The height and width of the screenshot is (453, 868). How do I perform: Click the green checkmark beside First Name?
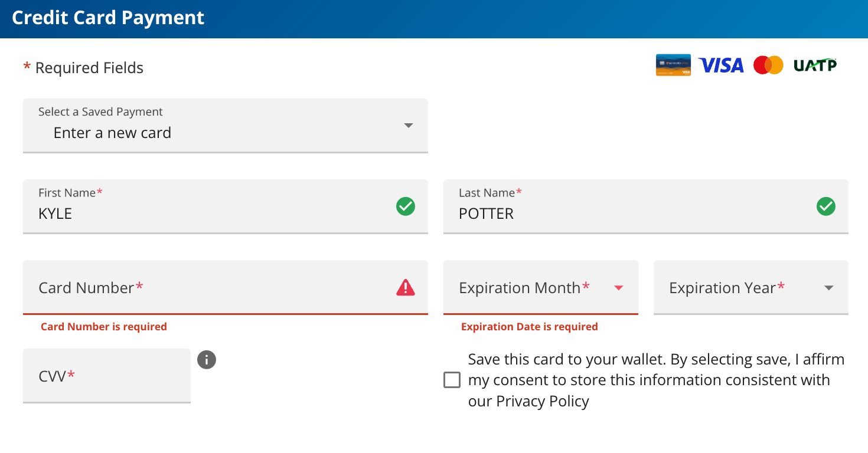405,206
